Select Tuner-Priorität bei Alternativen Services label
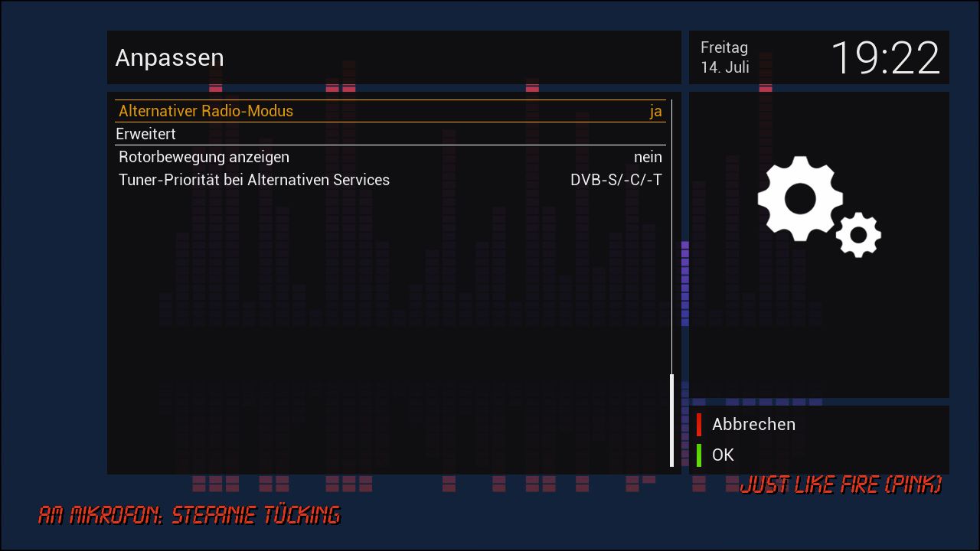 click(254, 180)
